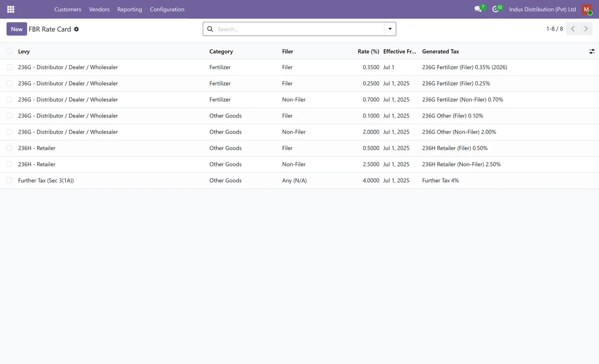Sort by Generated Tax column header

coord(440,51)
